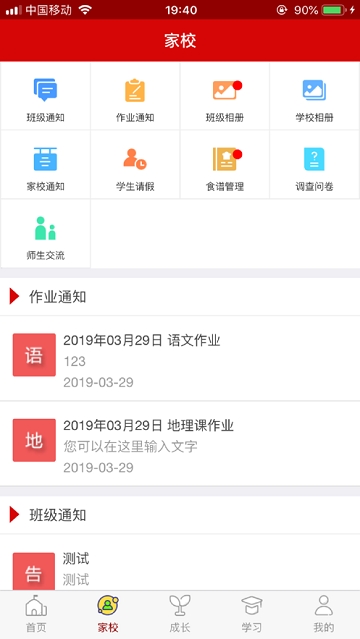This screenshot has height=639, width=360.
Task: Tap the gray 测试 notice subtitle
Action: (x=76, y=579)
